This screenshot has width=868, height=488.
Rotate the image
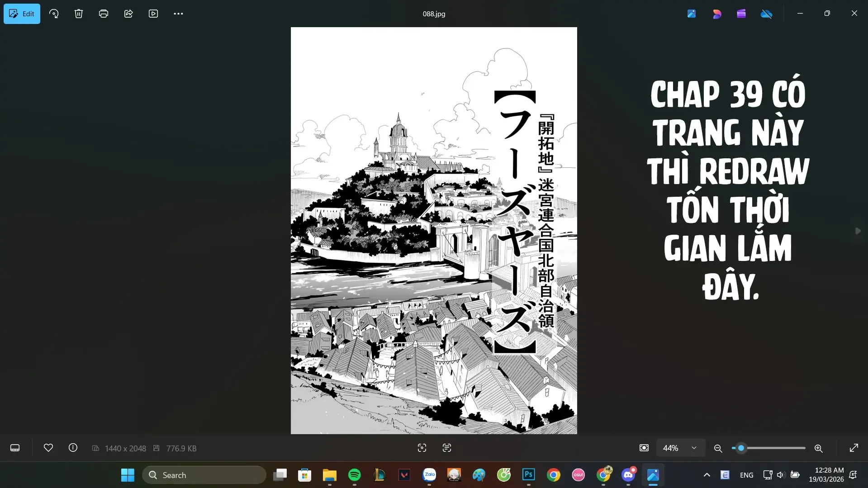pyautogui.click(x=54, y=14)
